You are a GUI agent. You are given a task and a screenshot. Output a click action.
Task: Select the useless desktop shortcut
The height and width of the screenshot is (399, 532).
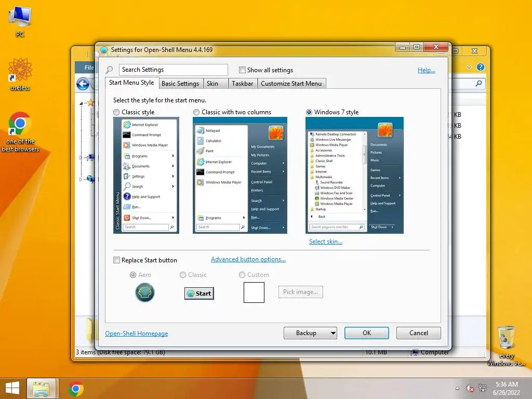tap(20, 74)
